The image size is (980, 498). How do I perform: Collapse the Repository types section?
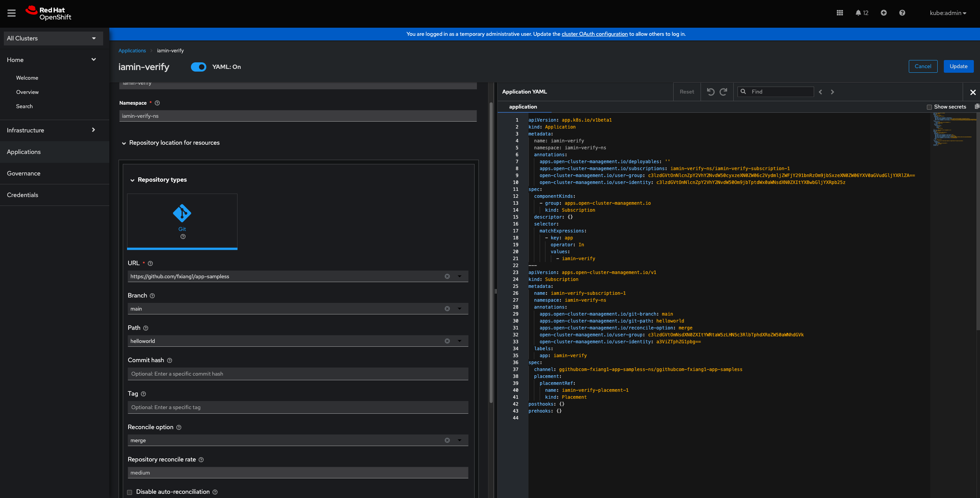(x=132, y=180)
